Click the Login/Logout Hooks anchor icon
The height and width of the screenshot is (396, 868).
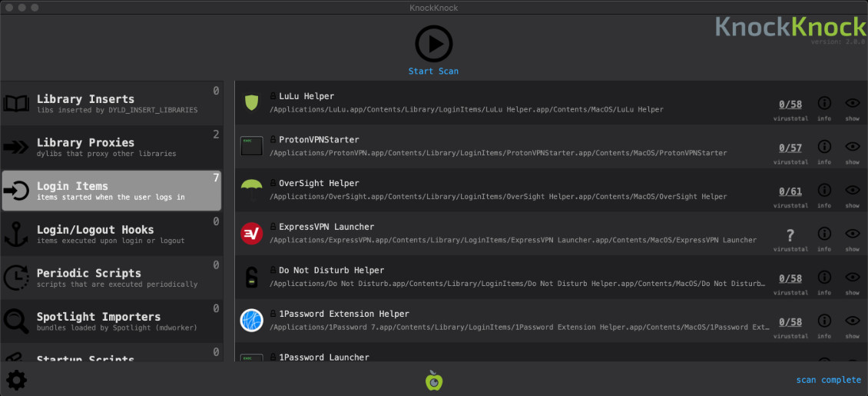(16, 235)
